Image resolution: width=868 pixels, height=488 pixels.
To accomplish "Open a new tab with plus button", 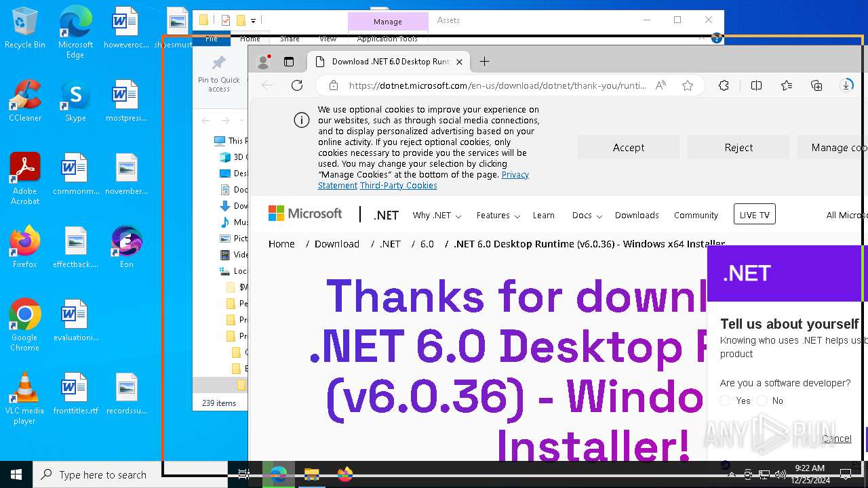I will pyautogui.click(x=484, y=62).
